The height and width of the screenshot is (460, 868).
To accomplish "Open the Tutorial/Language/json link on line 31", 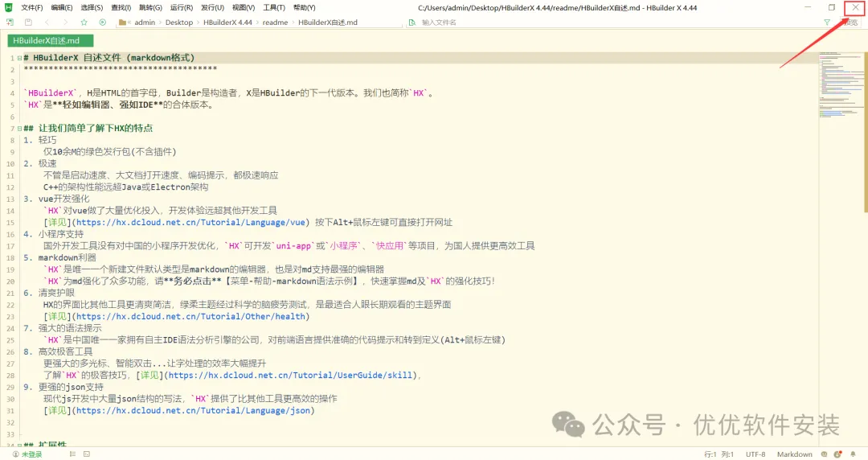I will pos(193,411).
